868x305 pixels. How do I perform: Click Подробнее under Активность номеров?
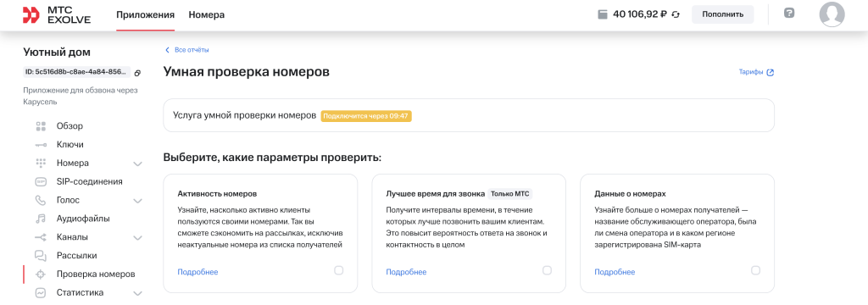198,272
